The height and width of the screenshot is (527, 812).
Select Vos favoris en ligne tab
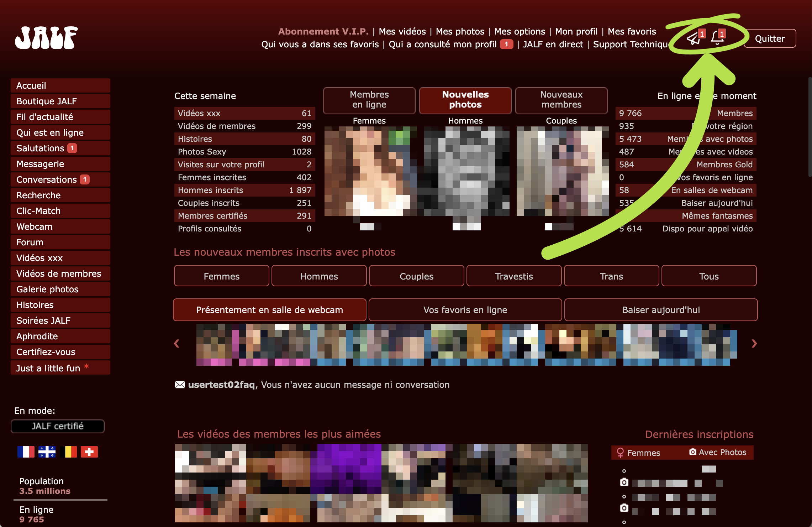pos(465,310)
